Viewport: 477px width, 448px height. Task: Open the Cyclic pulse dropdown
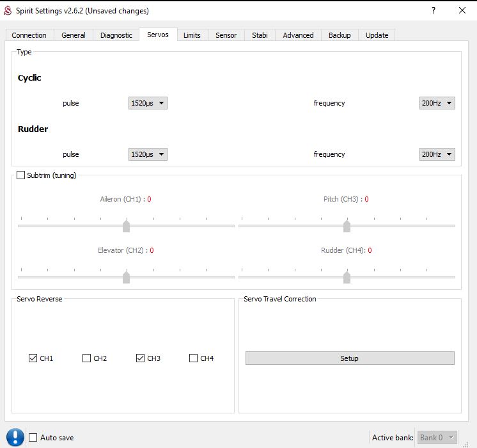(x=148, y=103)
